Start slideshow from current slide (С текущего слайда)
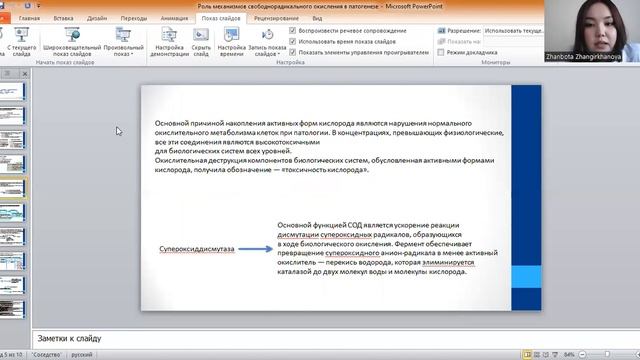The width and height of the screenshot is (640, 360). [21, 42]
